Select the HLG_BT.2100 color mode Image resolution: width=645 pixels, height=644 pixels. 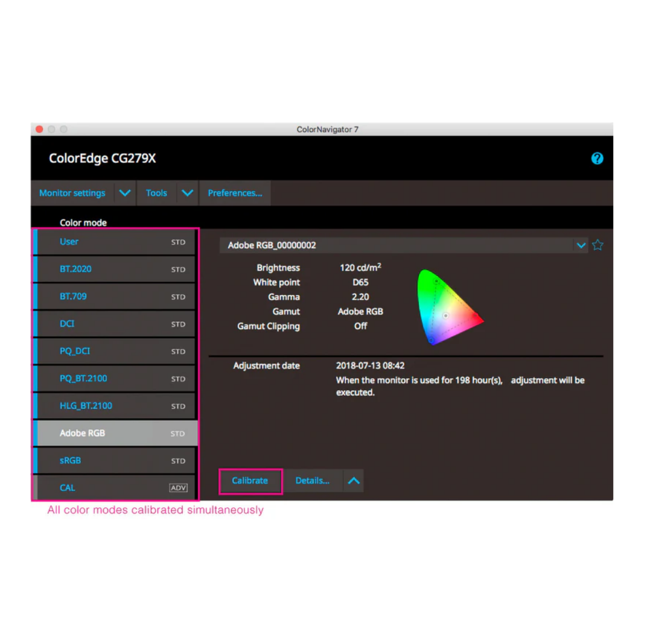point(114,406)
